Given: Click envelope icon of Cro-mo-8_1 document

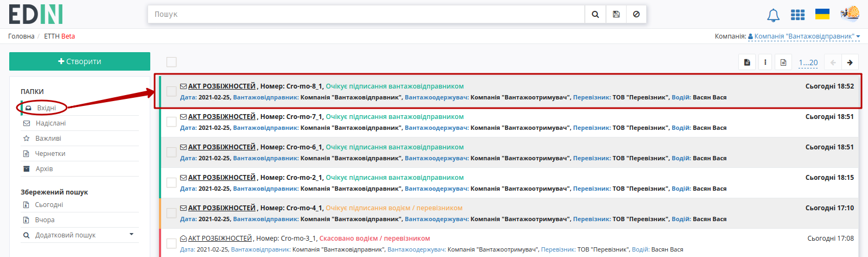Looking at the screenshot, I should pyautogui.click(x=183, y=86).
